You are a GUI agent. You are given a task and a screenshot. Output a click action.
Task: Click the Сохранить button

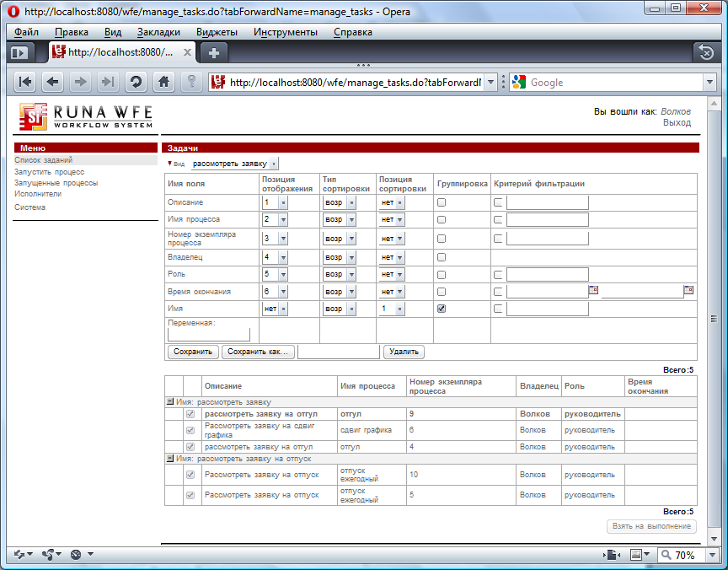tap(193, 352)
